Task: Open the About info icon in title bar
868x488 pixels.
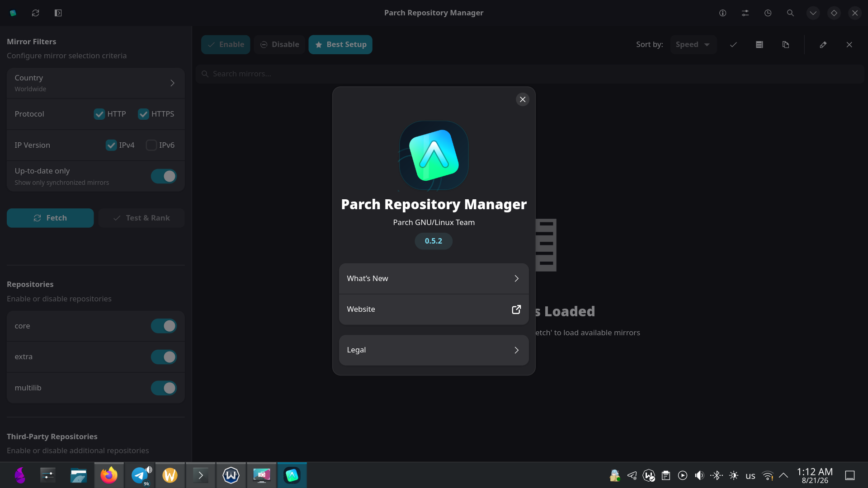Action: (723, 13)
